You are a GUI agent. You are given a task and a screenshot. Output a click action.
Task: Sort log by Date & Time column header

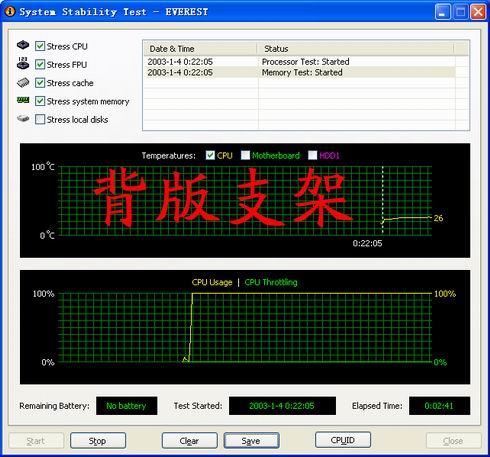pyautogui.click(x=201, y=49)
